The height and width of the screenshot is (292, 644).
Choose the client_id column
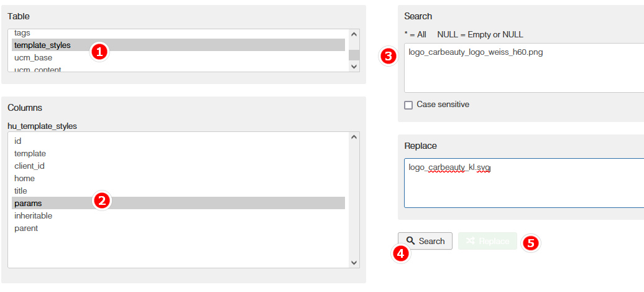[x=29, y=166]
